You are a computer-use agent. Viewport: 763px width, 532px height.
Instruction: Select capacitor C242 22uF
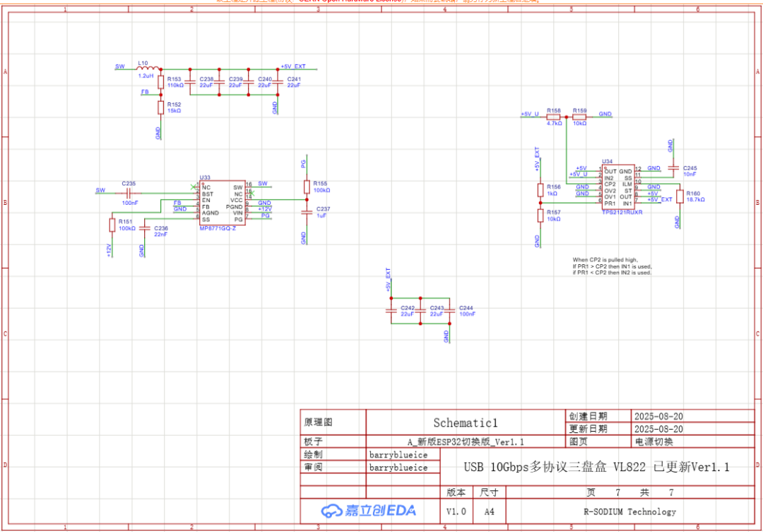coord(391,311)
